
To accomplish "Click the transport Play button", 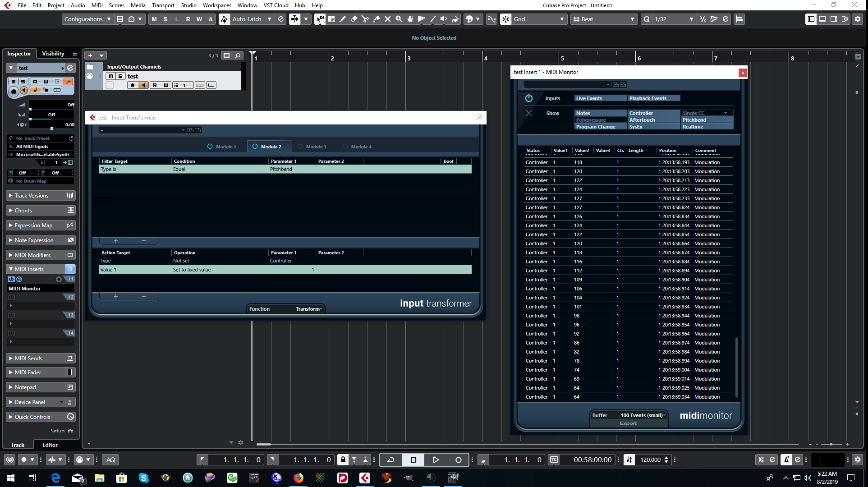I will (436, 460).
